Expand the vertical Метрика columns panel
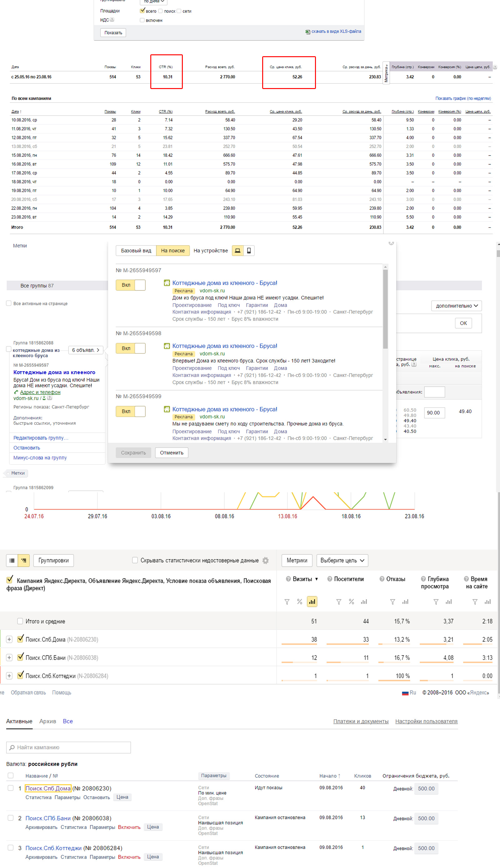 pos(386,73)
